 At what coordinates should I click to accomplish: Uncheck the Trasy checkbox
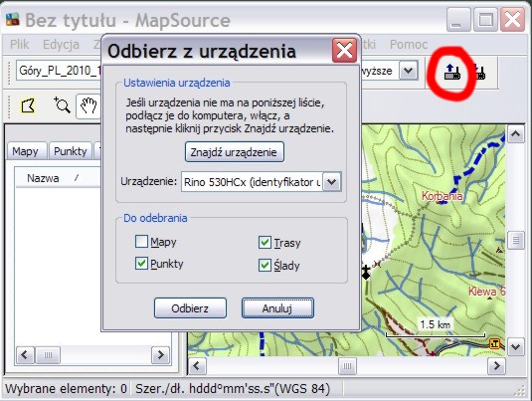click(265, 243)
